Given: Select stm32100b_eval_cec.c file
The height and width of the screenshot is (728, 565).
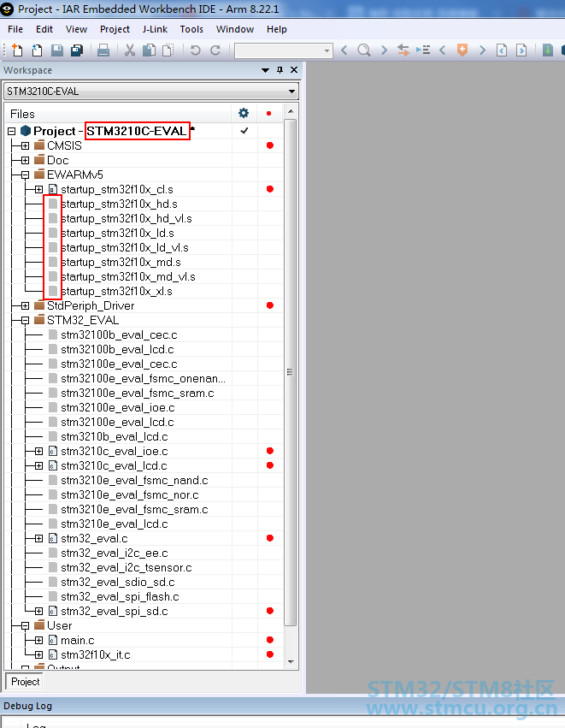Looking at the screenshot, I should 119,335.
